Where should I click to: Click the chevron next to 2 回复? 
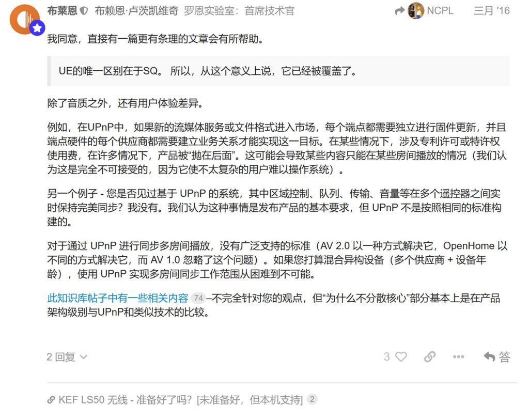[x=83, y=357]
